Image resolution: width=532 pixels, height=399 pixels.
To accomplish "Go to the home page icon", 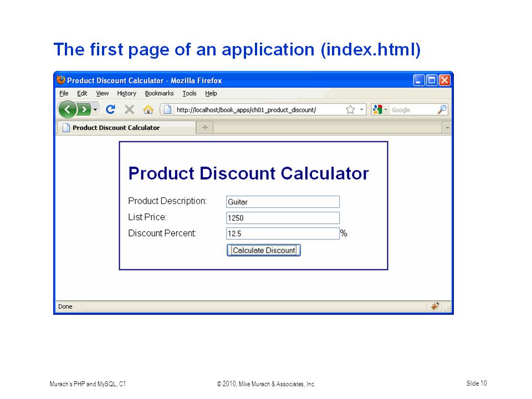I will pos(148,109).
